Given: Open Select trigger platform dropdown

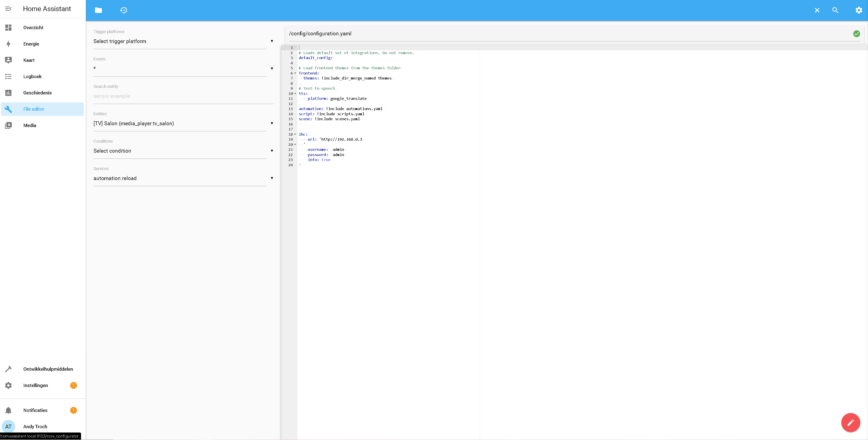Looking at the screenshot, I should [183, 41].
